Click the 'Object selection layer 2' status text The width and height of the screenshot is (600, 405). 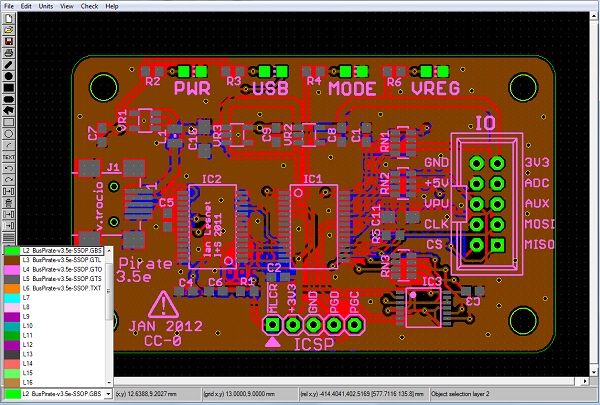[x=460, y=394]
